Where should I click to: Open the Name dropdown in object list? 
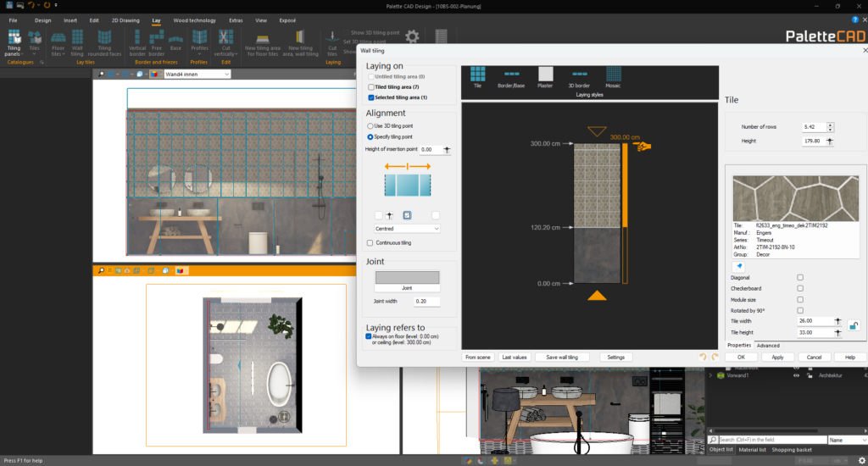(x=845, y=440)
